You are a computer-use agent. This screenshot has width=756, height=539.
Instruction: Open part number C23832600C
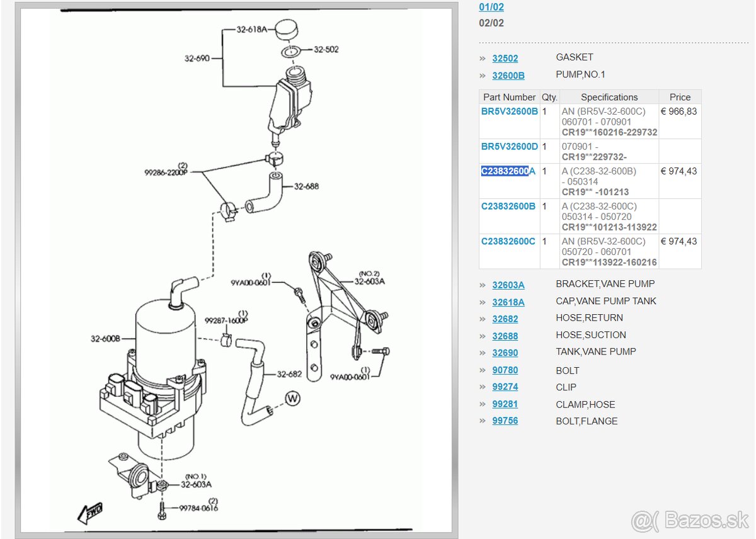508,242
